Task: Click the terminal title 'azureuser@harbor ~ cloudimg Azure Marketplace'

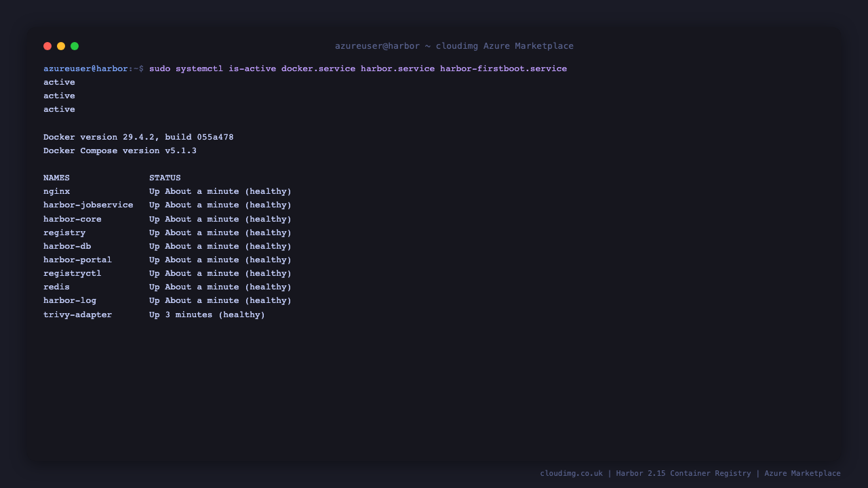Action: (x=454, y=46)
